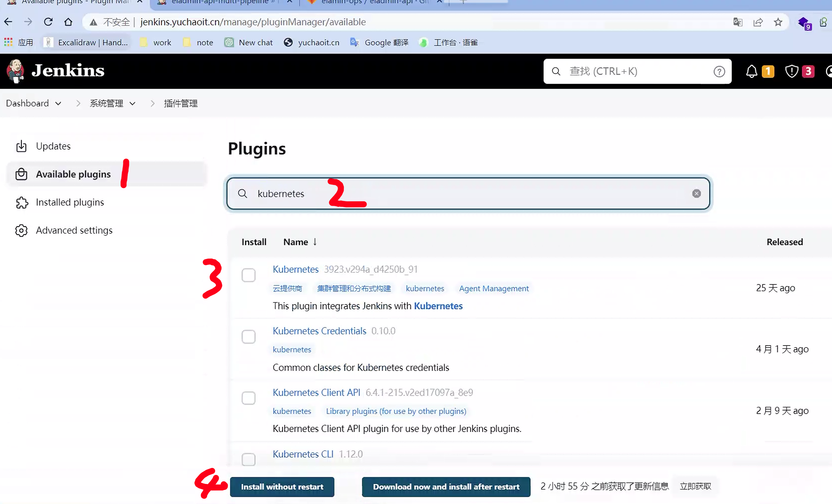Open the Advanced settings section

74,230
